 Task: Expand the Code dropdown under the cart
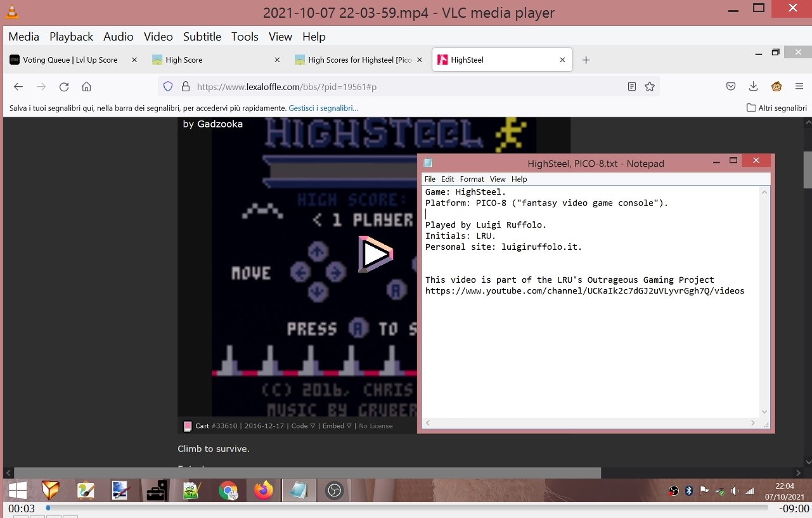pyautogui.click(x=303, y=426)
